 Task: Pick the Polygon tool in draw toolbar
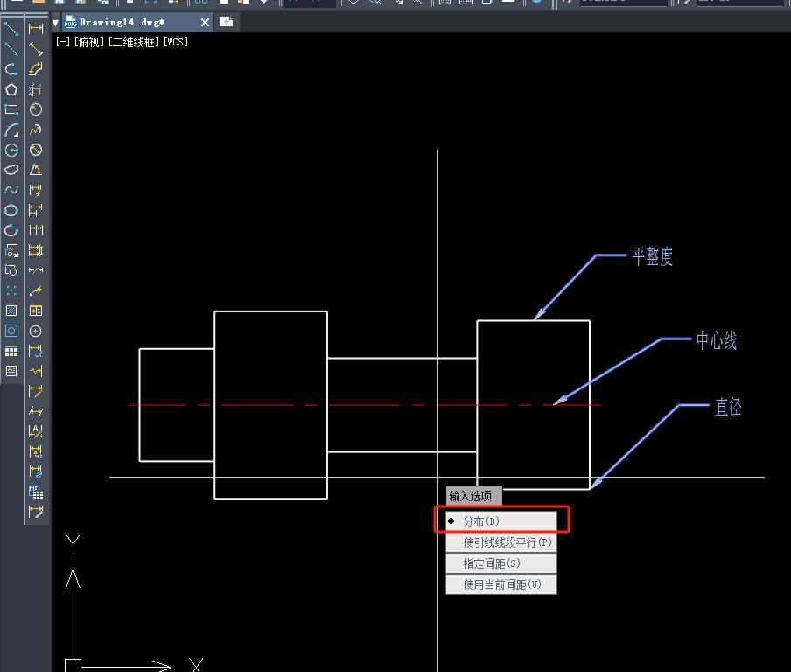11,89
